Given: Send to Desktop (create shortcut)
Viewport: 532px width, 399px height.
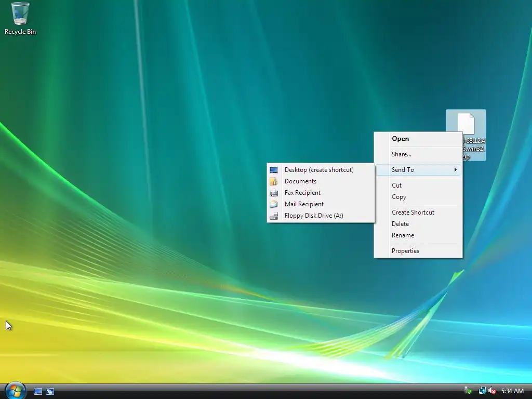Looking at the screenshot, I should 321,170.
